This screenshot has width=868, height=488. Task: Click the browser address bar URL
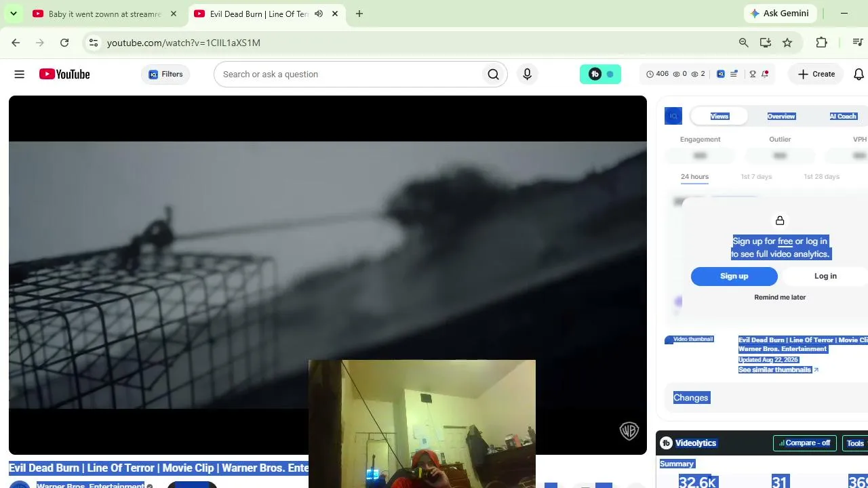(x=184, y=43)
